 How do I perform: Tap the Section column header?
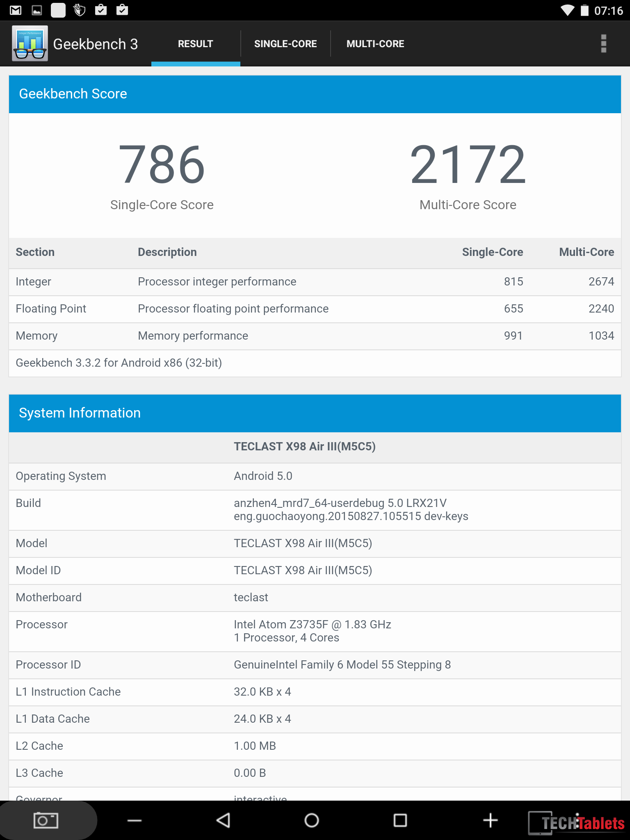point(35,252)
